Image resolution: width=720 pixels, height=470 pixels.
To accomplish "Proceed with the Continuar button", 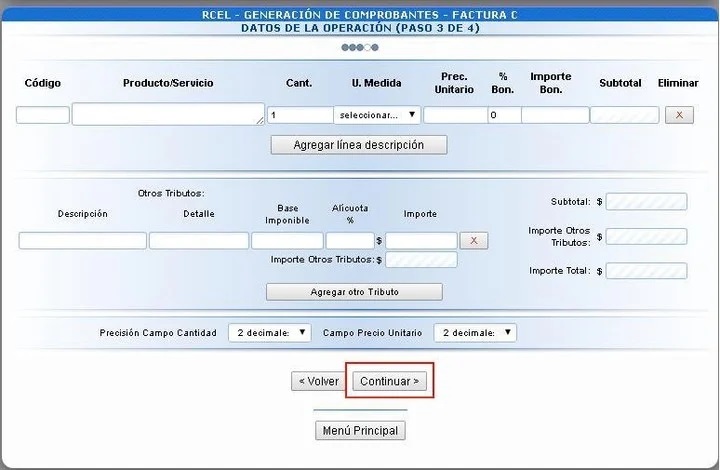I will point(389,381).
